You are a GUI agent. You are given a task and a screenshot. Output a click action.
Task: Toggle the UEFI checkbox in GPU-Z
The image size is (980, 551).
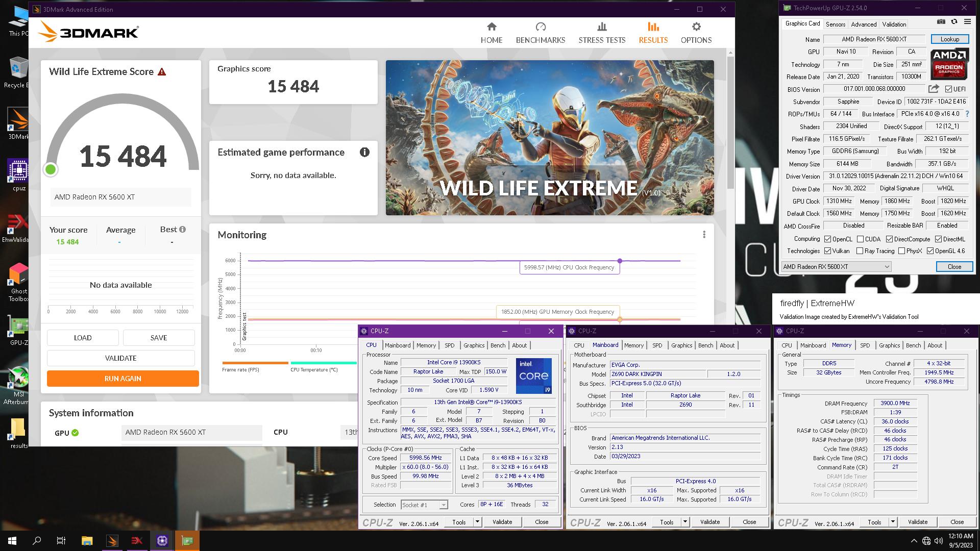pyautogui.click(x=948, y=89)
